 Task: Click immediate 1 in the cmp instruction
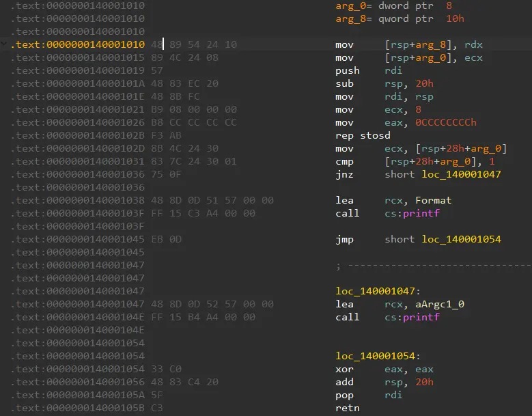492,161
